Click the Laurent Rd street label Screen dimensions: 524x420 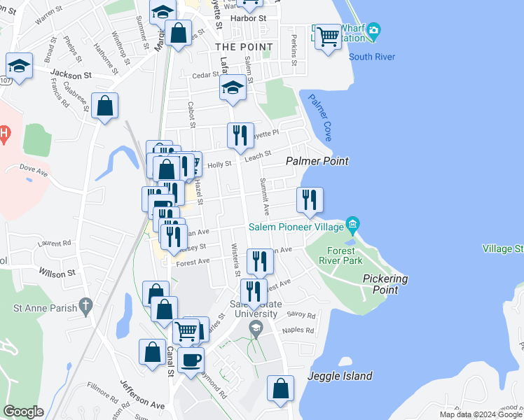[x=55, y=244]
